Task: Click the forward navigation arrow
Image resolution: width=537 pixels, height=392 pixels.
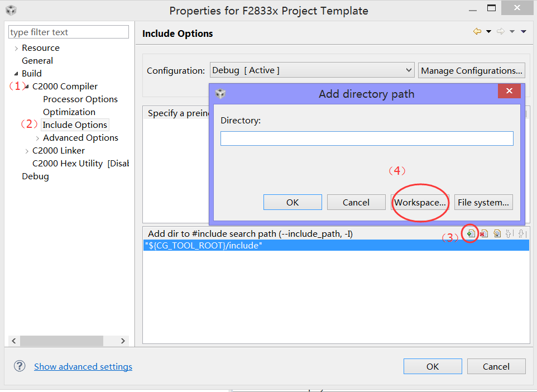Action: coord(501,32)
